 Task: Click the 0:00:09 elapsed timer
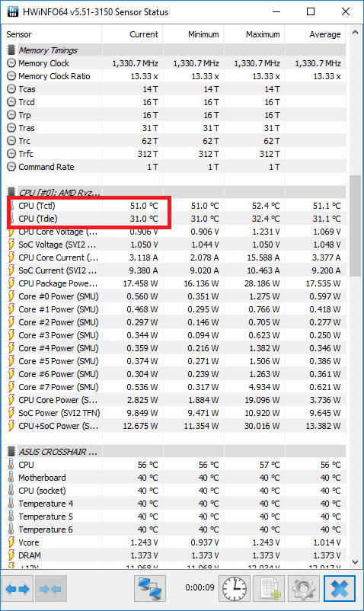(x=200, y=587)
